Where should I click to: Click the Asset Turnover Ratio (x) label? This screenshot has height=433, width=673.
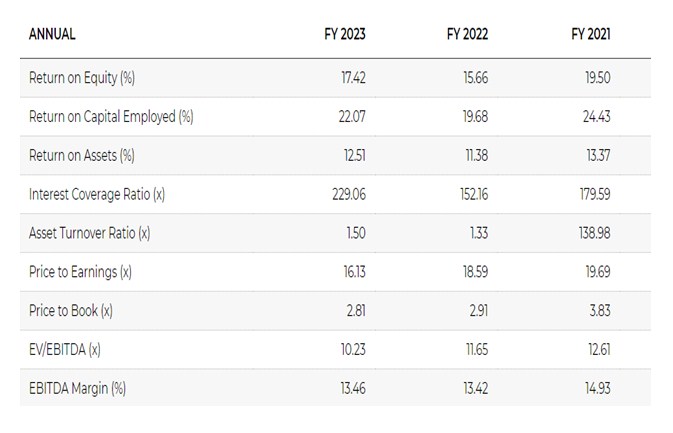[89, 233]
